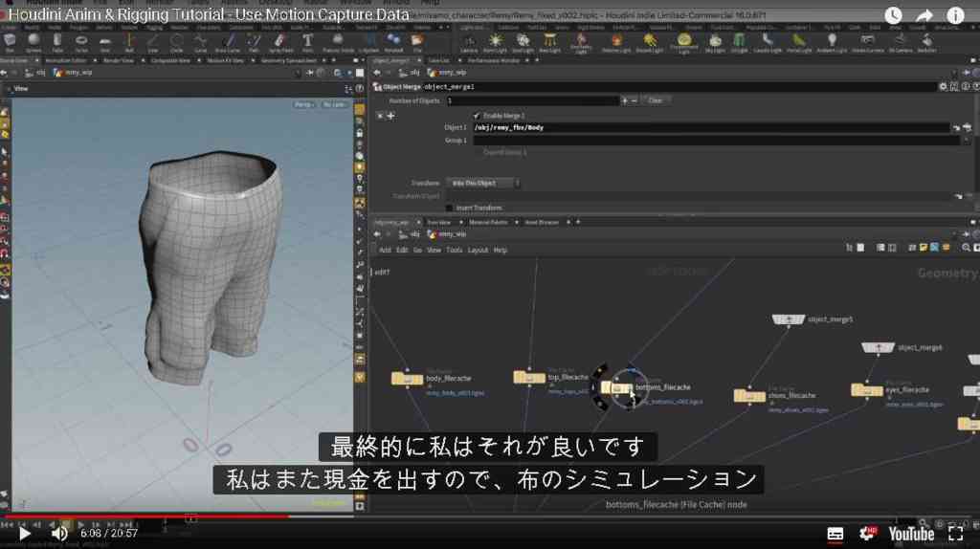Open the Transform 'Into This Object' dropdown
980x549 pixels.
pos(482,183)
